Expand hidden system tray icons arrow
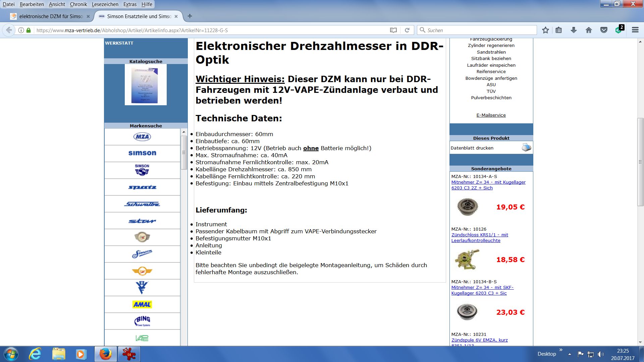This screenshot has width=644, height=362. (x=570, y=354)
